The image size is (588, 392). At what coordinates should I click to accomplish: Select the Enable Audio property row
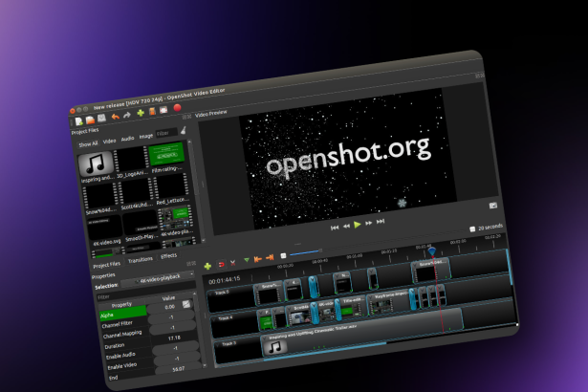point(129,355)
